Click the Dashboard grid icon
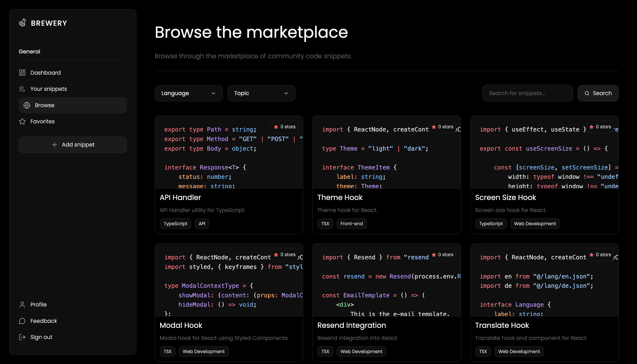This screenshot has width=637, height=364. [x=22, y=73]
